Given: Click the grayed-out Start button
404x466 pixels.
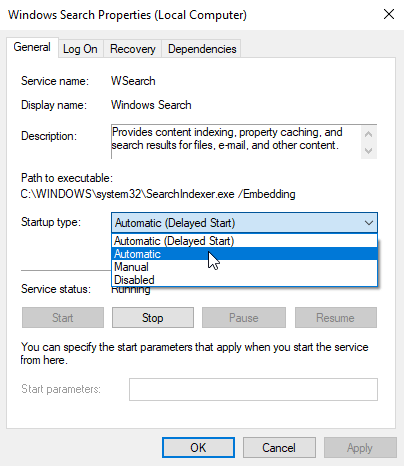Looking at the screenshot, I should pos(63,318).
